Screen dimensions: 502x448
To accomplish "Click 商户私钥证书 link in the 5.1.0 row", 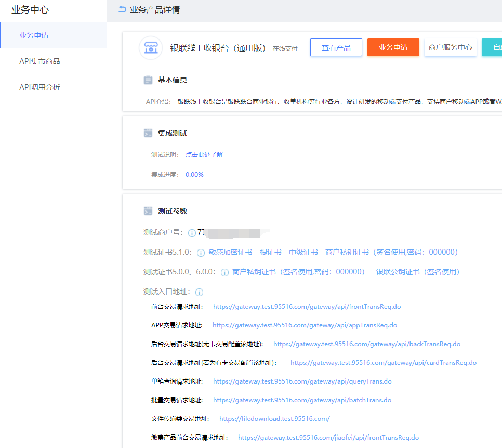I will coord(391,253).
